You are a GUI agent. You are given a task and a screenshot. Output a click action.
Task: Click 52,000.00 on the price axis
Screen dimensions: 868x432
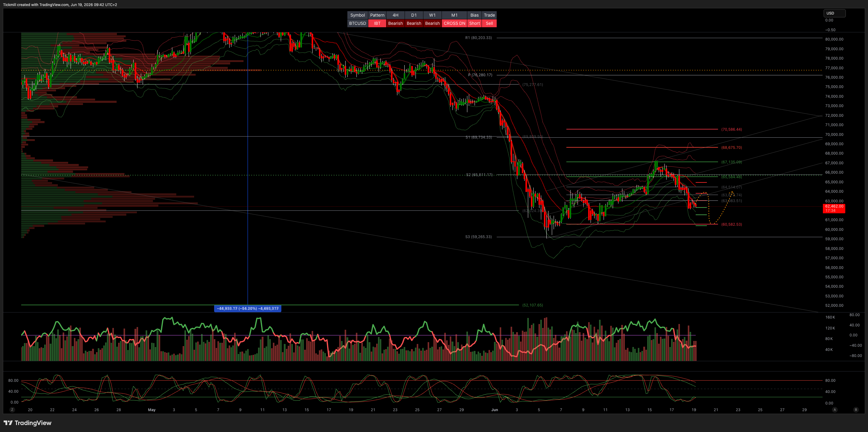pos(834,306)
